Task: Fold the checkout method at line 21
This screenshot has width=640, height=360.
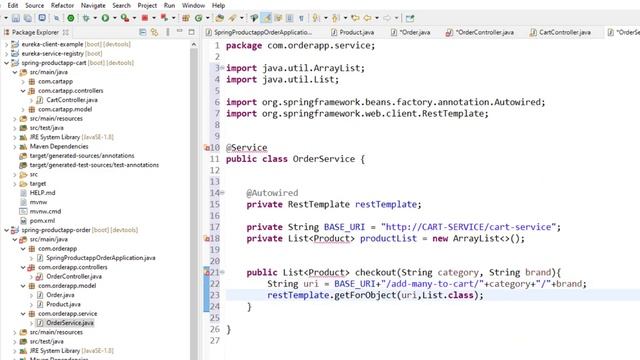Action: coord(222,272)
